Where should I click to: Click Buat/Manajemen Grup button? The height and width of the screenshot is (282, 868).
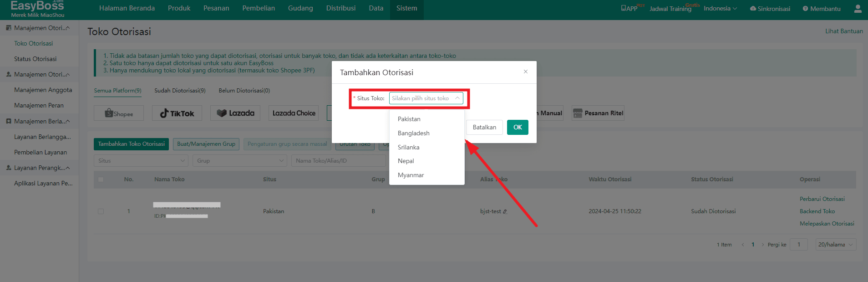coord(206,144)
